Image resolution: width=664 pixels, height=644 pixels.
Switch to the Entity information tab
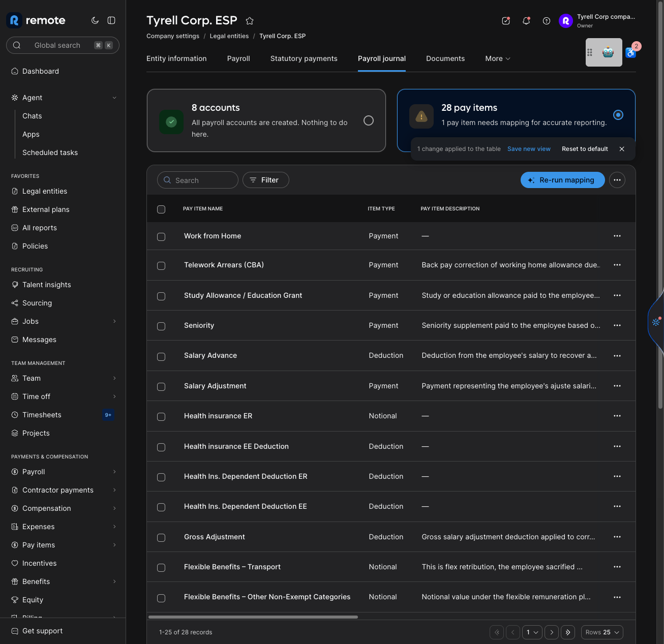click(176, 58)
